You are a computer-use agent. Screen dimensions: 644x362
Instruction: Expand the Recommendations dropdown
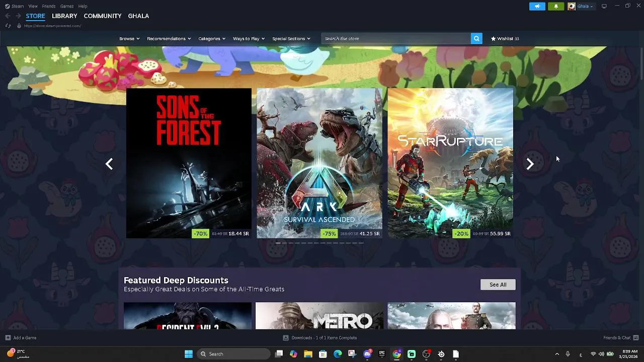[169, 39]
